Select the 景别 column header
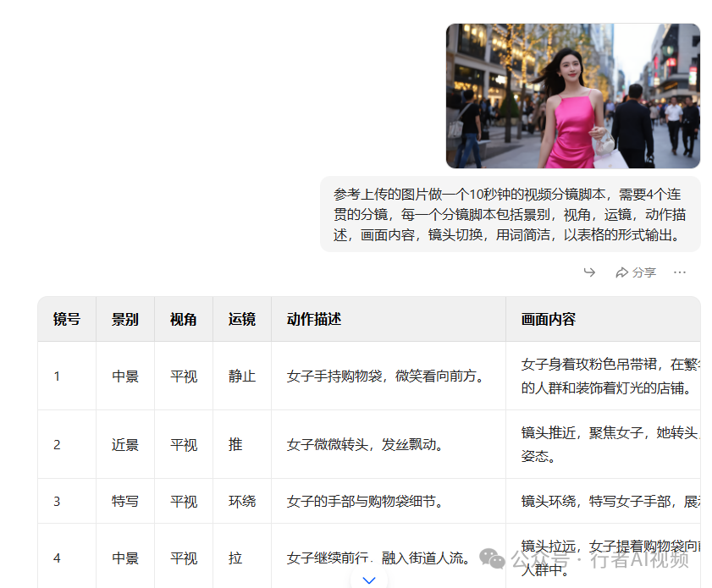Screen dimensions: 712x588 tap(125, 319)
